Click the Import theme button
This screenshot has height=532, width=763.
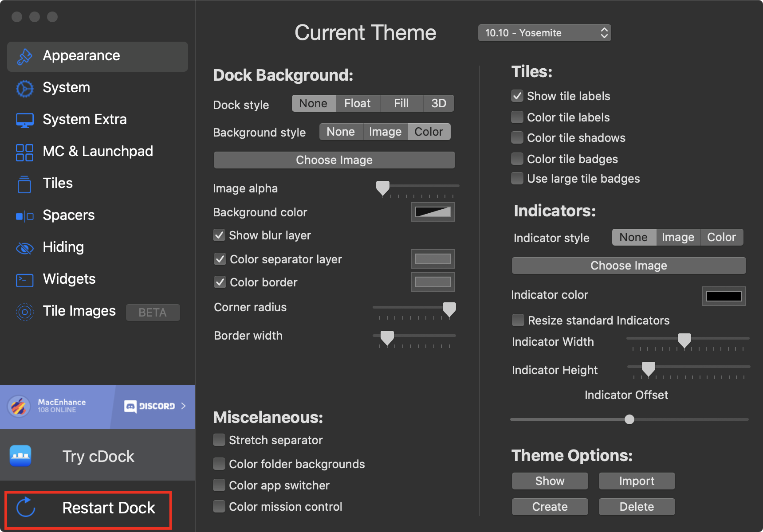coord(637,481)
